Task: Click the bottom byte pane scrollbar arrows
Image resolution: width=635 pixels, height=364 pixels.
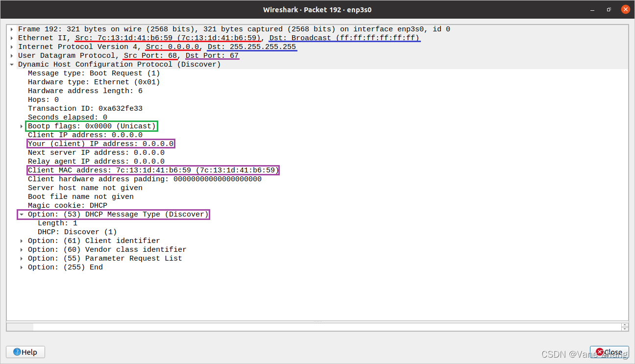Action: (625, 327)
